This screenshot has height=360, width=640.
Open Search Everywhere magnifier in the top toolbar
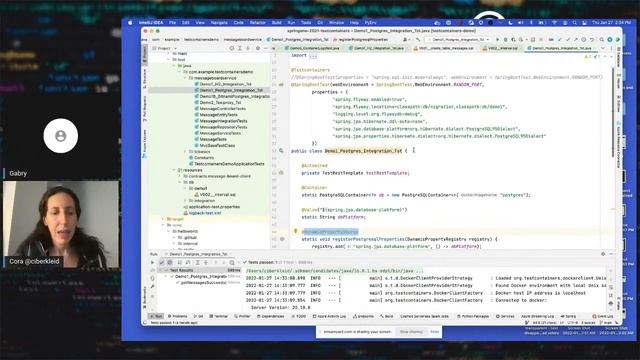602,40
